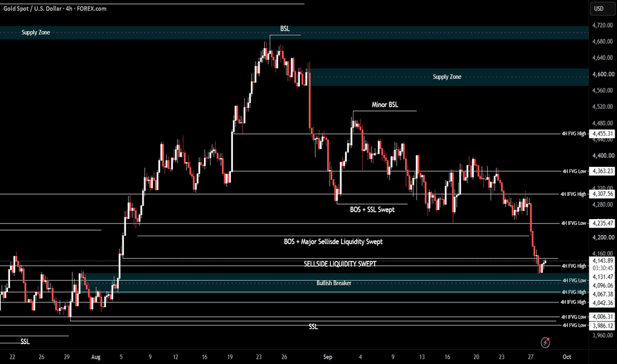Select the 4,042.36 price label
Image resolution: width=617 pixels, height=364 pixels.
coord(603,303)
